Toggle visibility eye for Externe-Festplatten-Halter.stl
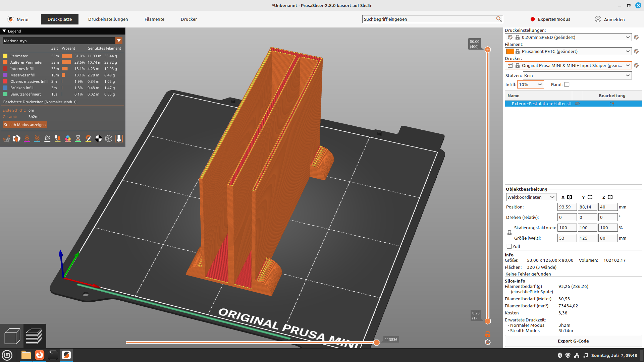The width and height of the screenshot is (644, 362). (x=577, y=104)
